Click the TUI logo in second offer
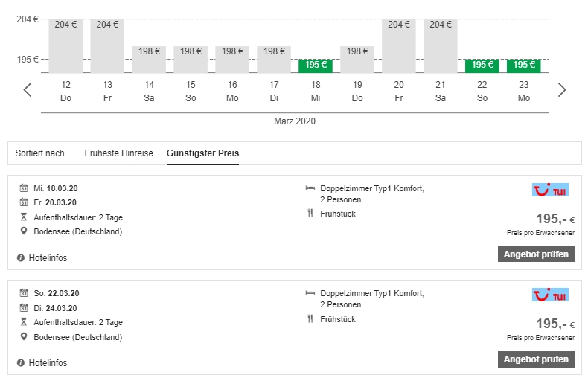This screenshot has width=588, height=381. (550, 295)
